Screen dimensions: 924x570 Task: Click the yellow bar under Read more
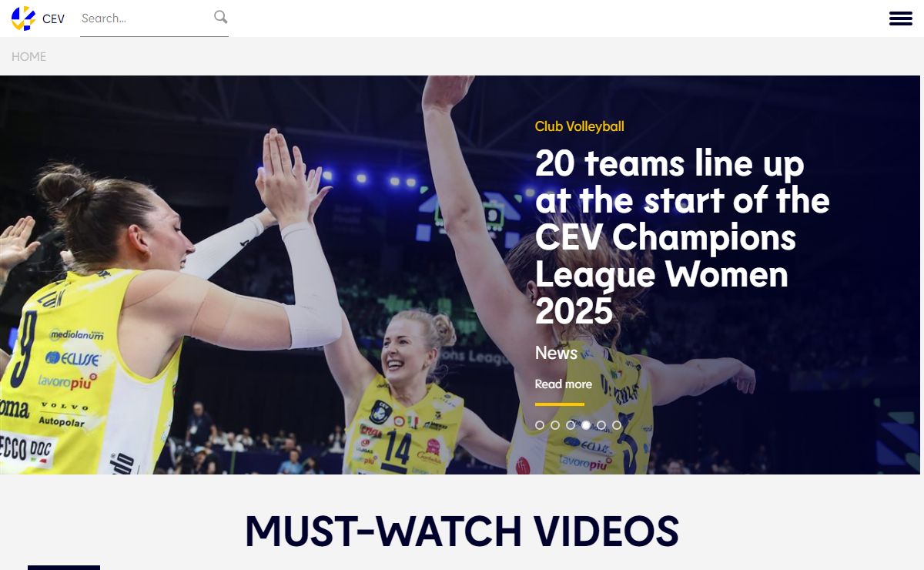[560, 404]
